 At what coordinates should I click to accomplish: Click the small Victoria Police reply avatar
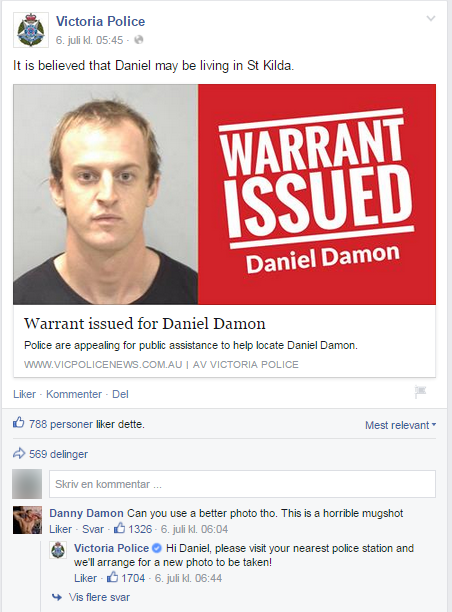58,550
